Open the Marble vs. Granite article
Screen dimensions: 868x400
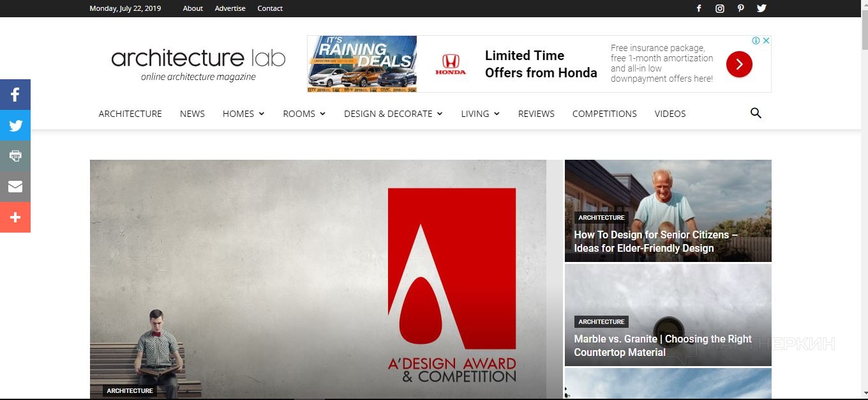662,346
